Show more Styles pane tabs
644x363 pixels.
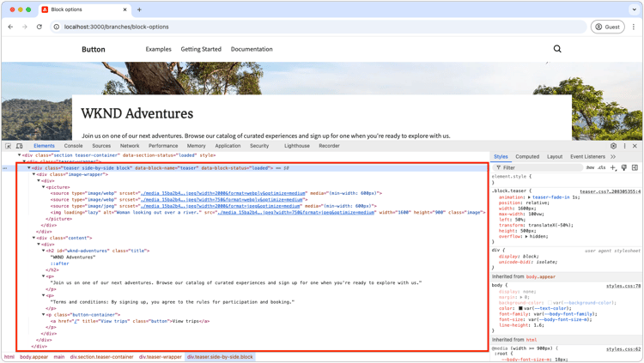tap(613, 157)
